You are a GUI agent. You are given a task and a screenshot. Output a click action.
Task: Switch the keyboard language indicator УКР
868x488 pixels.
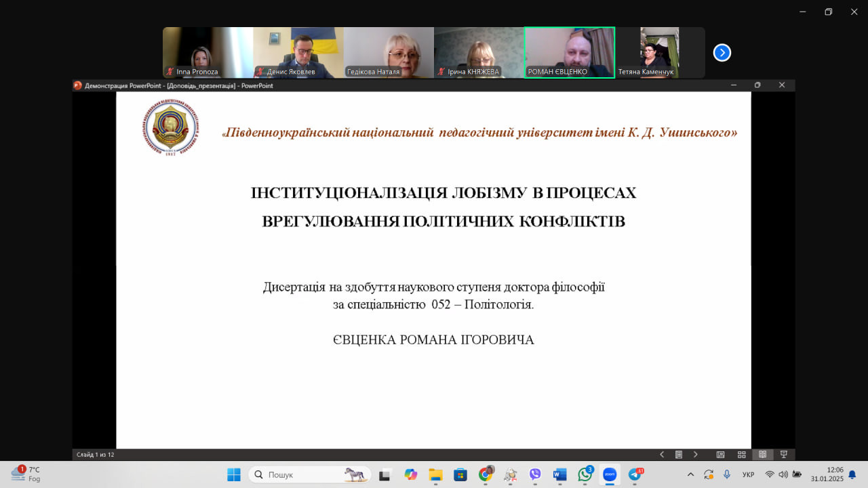pos(749,474)
